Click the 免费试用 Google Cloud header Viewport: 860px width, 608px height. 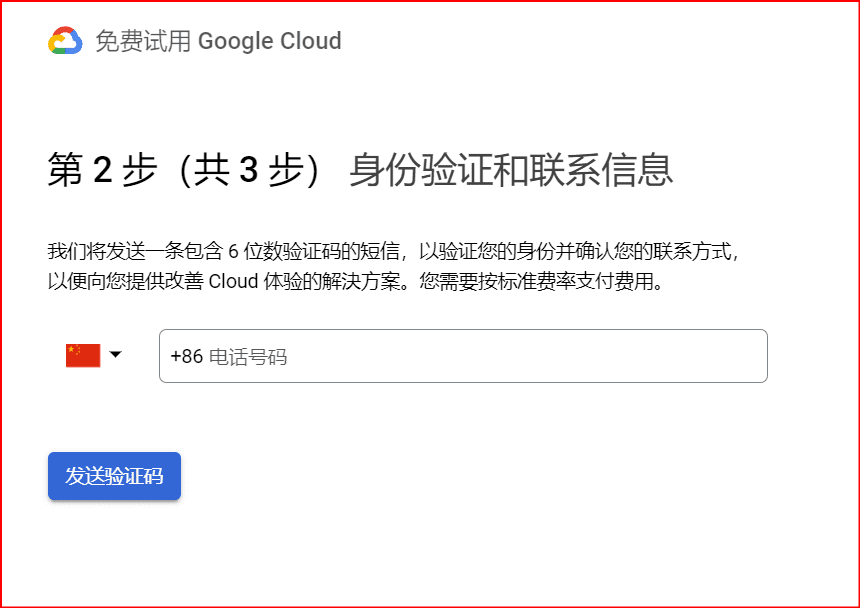(216, 41)
